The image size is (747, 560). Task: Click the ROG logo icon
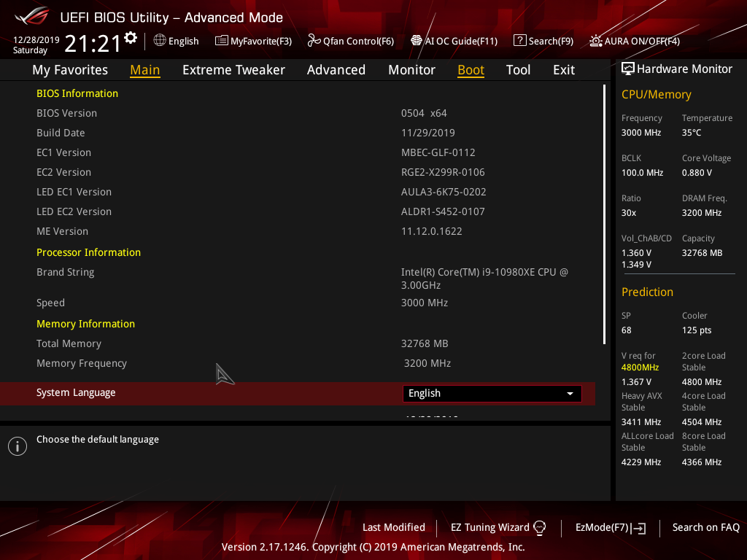[x=32, y=16]
